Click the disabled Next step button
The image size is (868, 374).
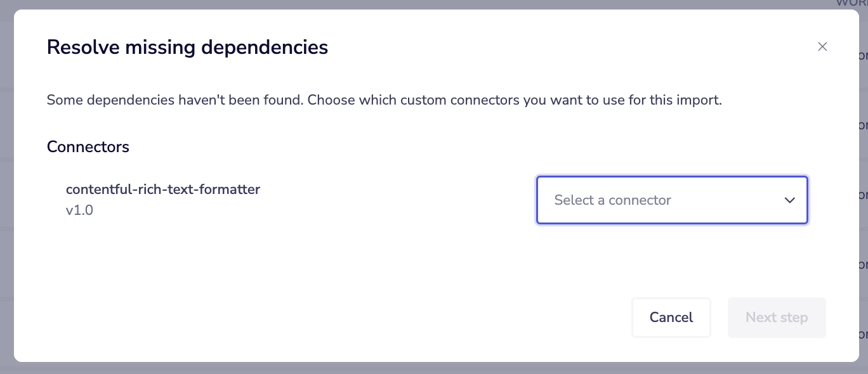tap(777, 318)
